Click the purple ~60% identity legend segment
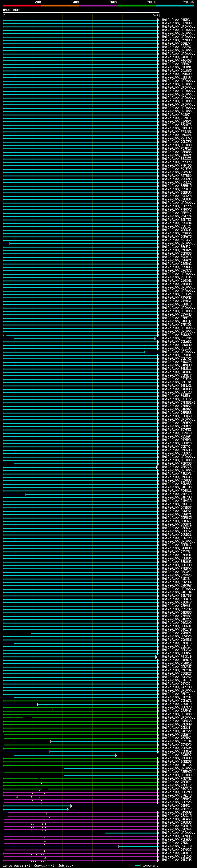The height and width of the screenshot is (868, 197). pos(99,6)
